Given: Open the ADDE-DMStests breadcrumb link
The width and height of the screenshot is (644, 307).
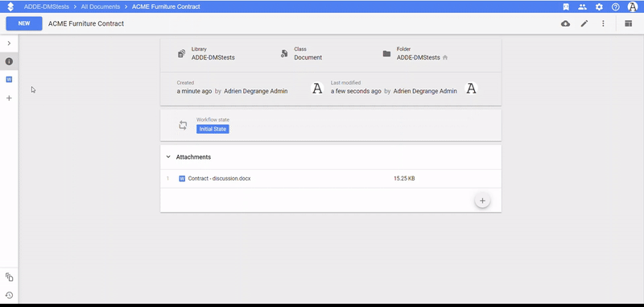Looking at the screenshot, I should coord(47,6).
